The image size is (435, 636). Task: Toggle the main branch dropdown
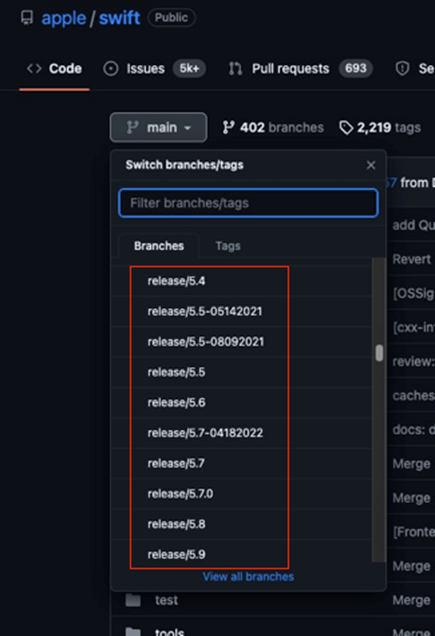tap(158, 127)
